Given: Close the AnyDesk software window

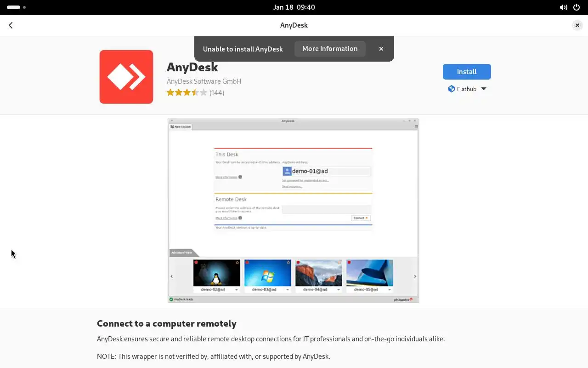Looking at the screenshot, I should tap(577, 25).
